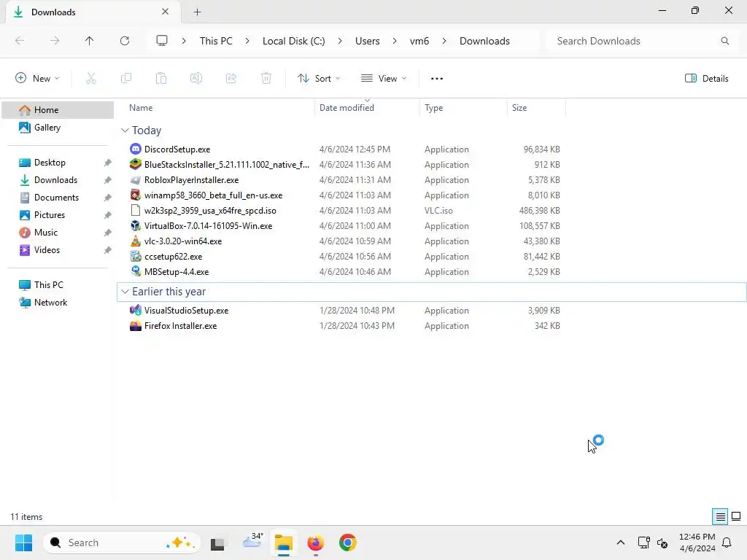Collapse the Earlier this year group
Screen dimensions: 747x560
125,292
